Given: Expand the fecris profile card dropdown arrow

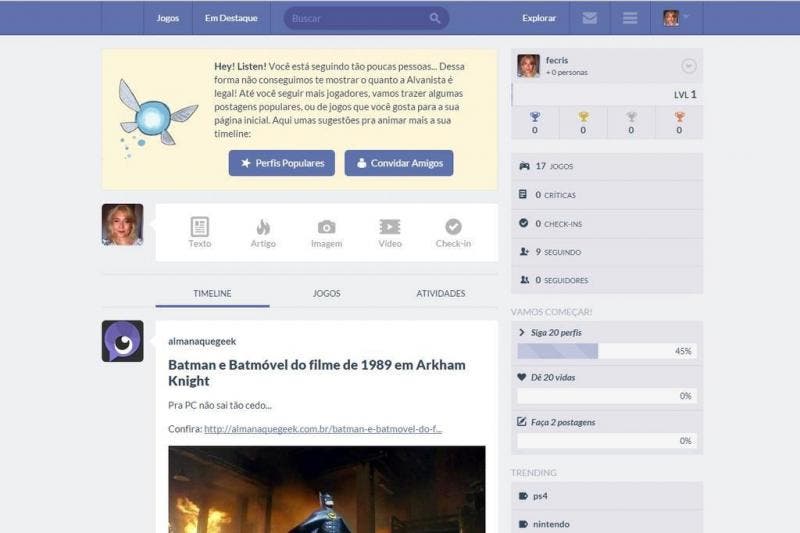Looking at the screenshot, I should tap(688, 66).
